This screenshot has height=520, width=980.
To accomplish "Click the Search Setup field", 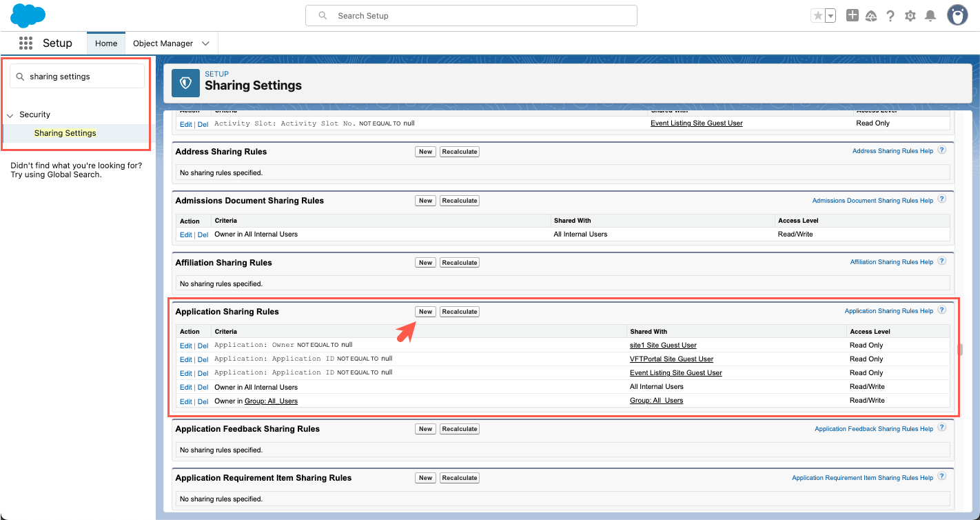I will tap(471, 16).
